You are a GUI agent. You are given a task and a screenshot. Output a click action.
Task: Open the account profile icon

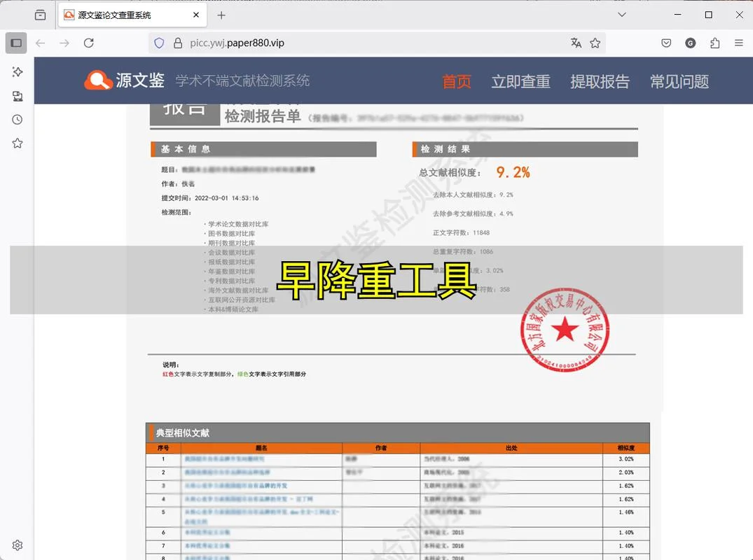(691, 43)
